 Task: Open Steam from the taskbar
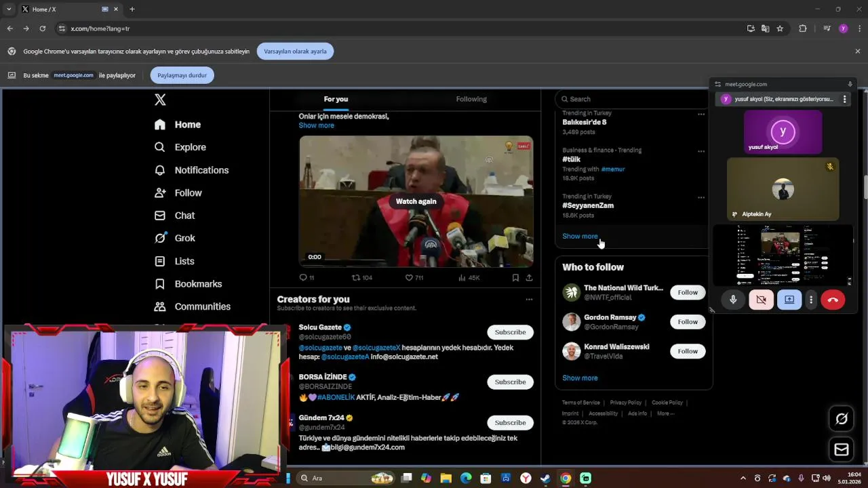pos(545,479)
